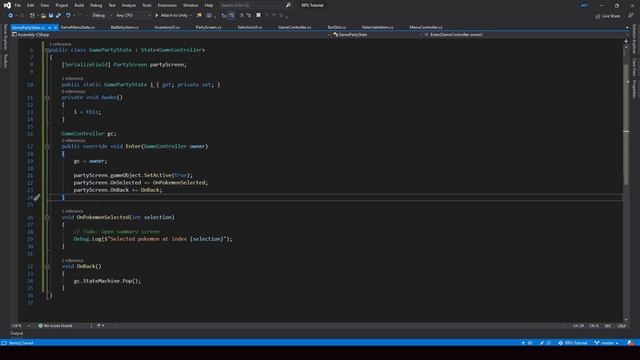This screenshot has width=640, height=360.
Task: Open the Any CPU platform dropdown
Action: pos(133,16)
